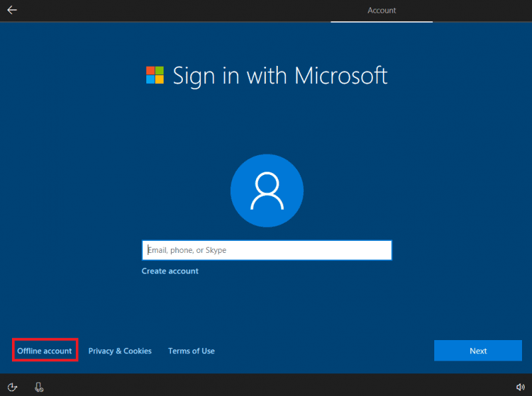Screen dimensions: 532x396
Task: Open the Create account link
Action: [x=170, y=271]
